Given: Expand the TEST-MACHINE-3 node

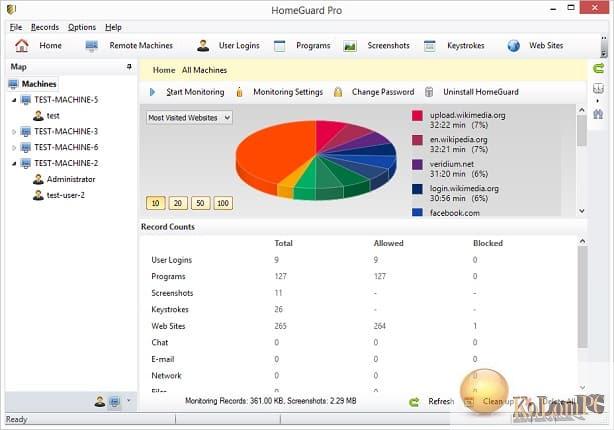Looking at the screenshot, I should click(x=14, y=132).
